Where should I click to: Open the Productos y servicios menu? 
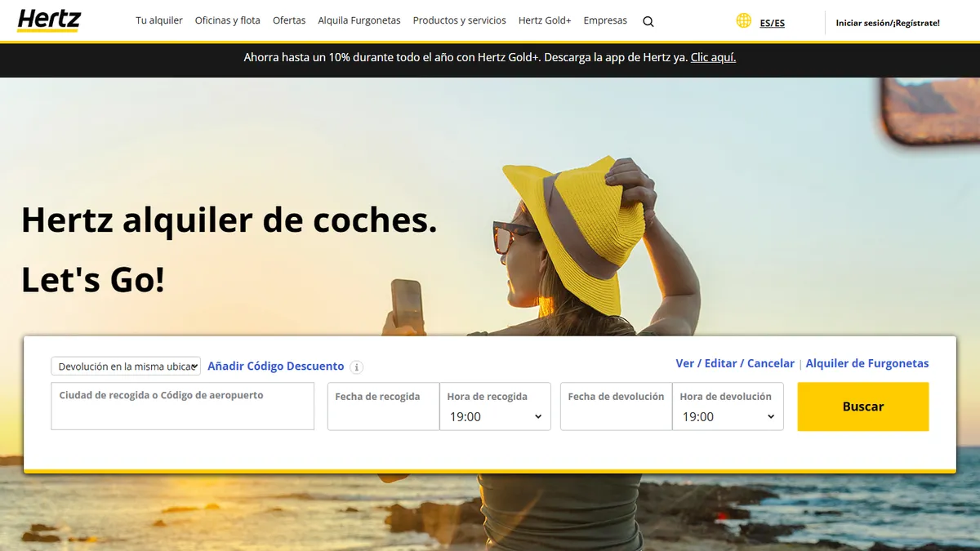[x=460, y=20]
